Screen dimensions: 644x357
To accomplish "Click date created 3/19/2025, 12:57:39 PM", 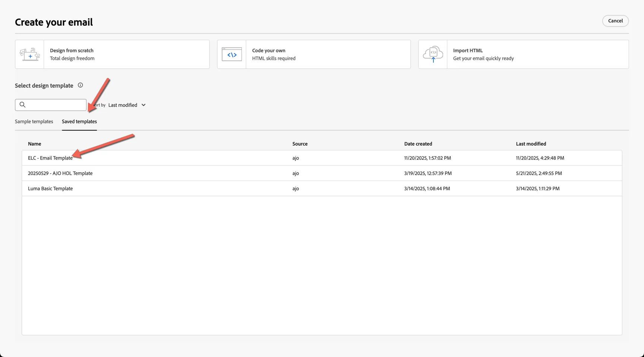I will (x=428, y=173).
